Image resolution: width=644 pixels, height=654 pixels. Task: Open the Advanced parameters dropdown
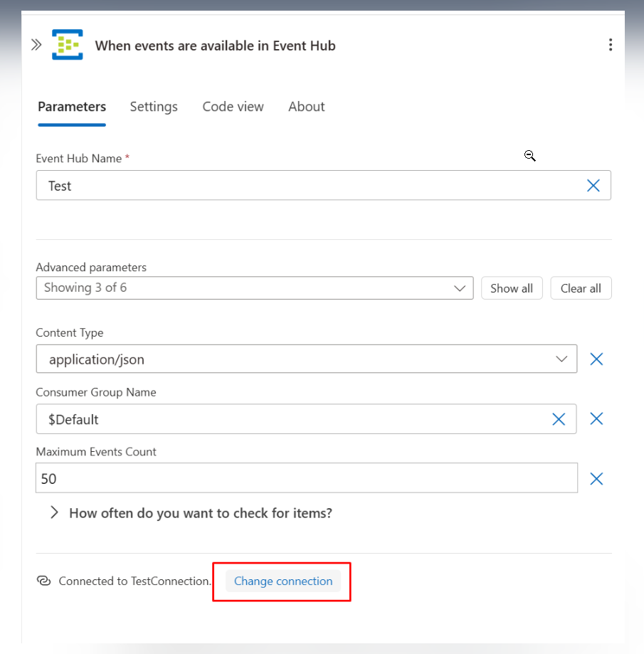click(x=254, y=288)
